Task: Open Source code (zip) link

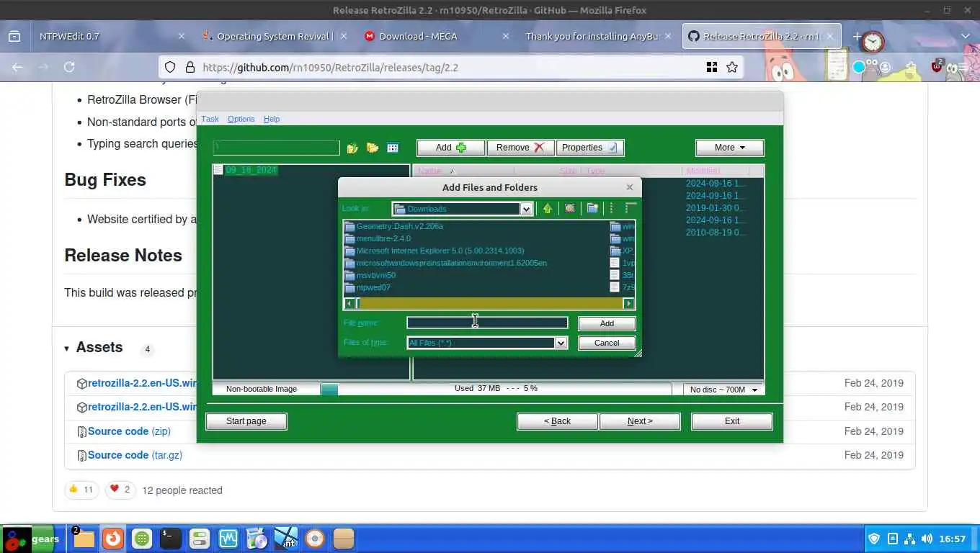Action: pos(129,431)
